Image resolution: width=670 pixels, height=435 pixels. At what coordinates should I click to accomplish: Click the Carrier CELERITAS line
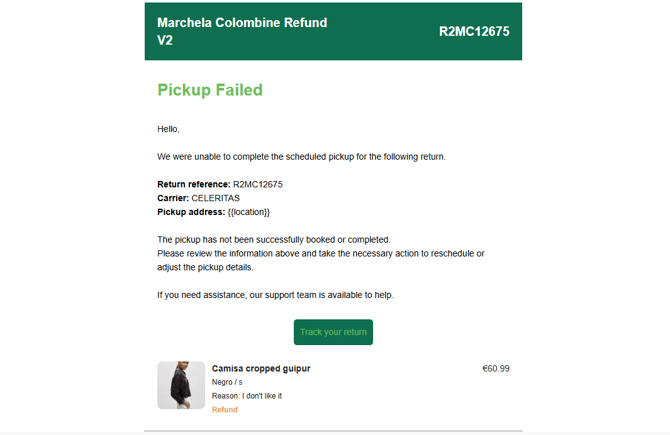point(198,198)
